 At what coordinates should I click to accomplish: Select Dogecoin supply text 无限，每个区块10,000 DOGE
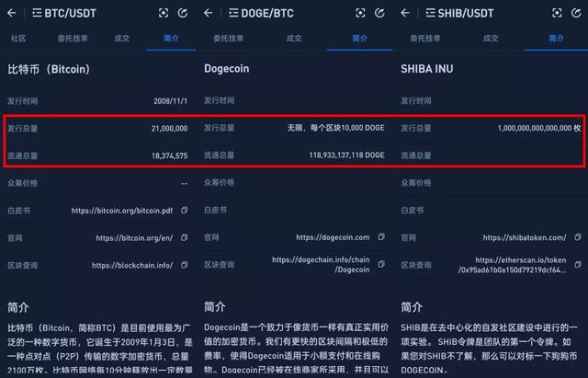(336, 128)
